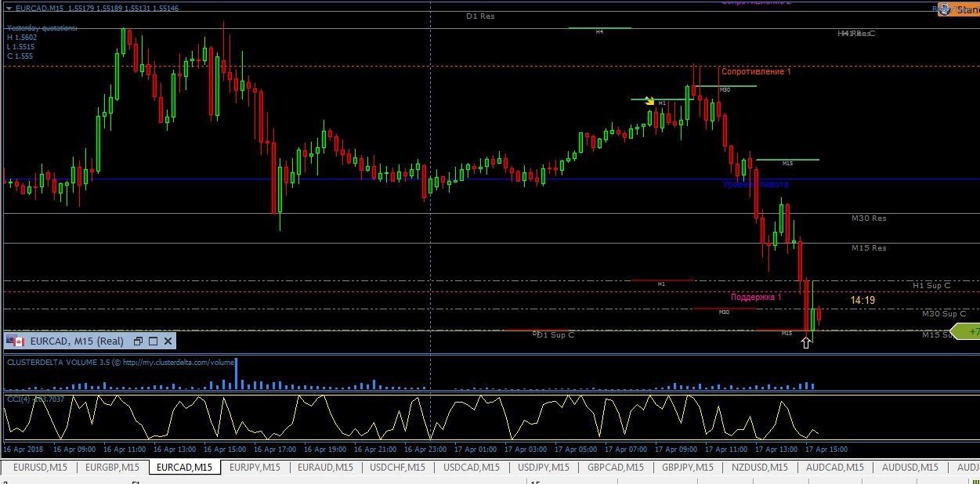This screenshot has width=980, height=484.
Task: Click the 'H1 Sup C' level label
Action: click(931, 286)
